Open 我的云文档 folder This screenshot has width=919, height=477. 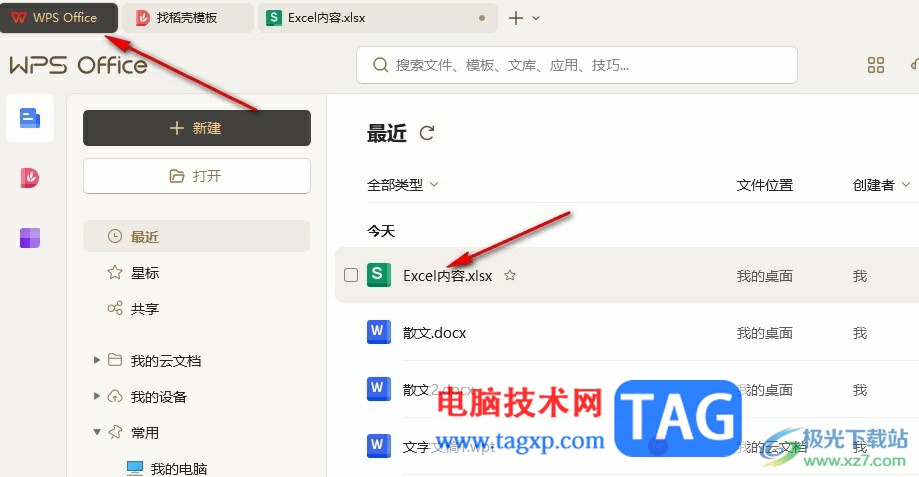point(166,360)
